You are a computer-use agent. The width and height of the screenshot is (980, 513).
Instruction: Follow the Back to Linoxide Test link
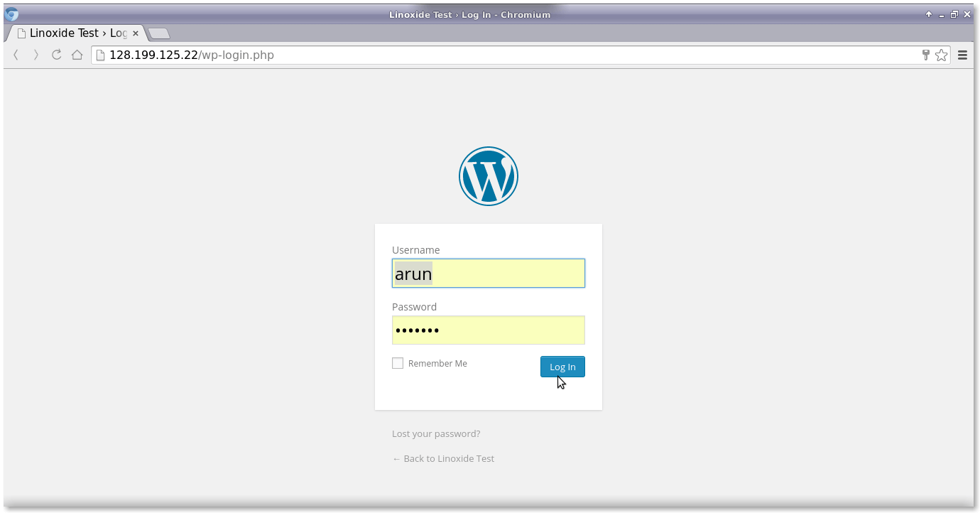coord(443,458)
